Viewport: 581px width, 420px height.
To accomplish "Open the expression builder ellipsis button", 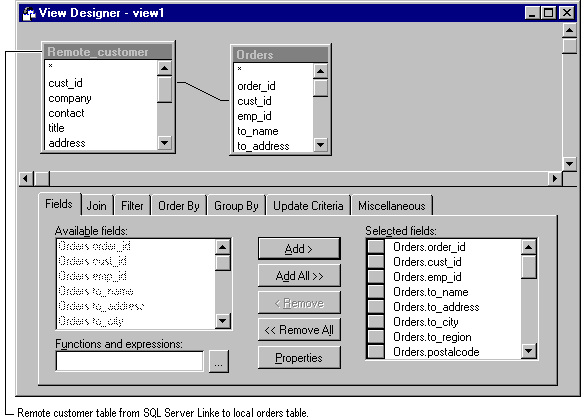I will coord(219,361).
